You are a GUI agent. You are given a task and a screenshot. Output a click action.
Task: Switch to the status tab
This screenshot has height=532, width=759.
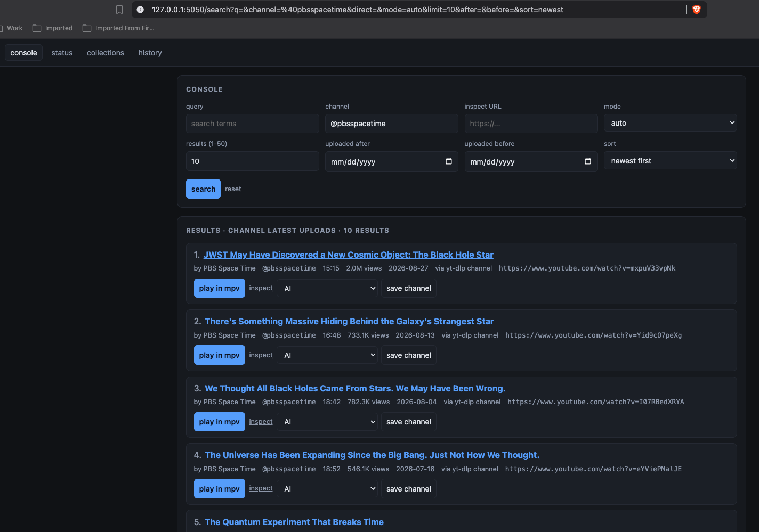click(x=62, y=53)
